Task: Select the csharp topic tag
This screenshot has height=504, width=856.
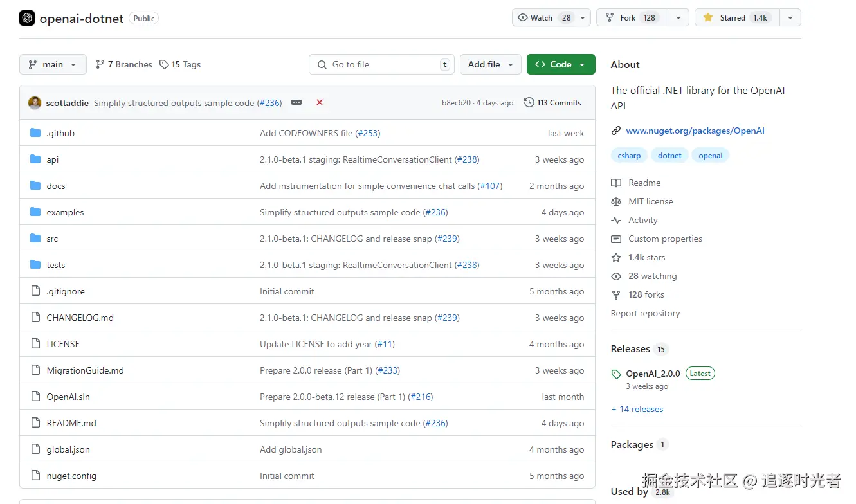Action: point(629,156)
